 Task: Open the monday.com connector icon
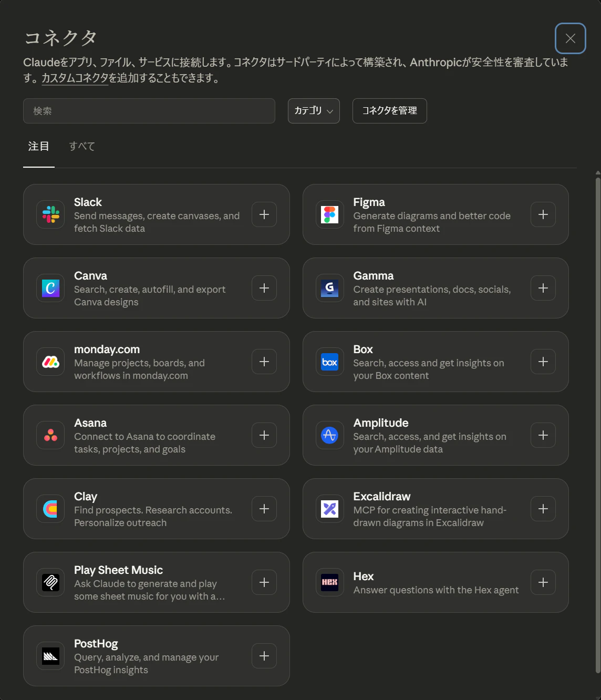(51, 362)
